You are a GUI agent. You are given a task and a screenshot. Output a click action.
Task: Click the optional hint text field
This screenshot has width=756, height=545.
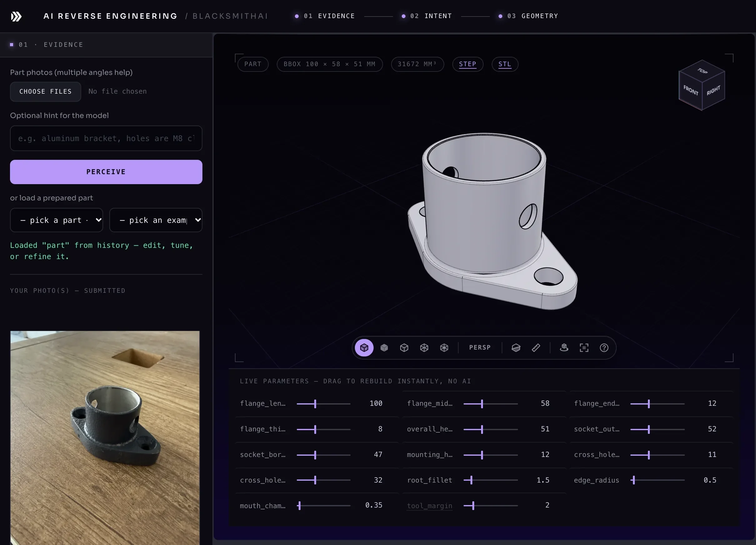(106, 138)
